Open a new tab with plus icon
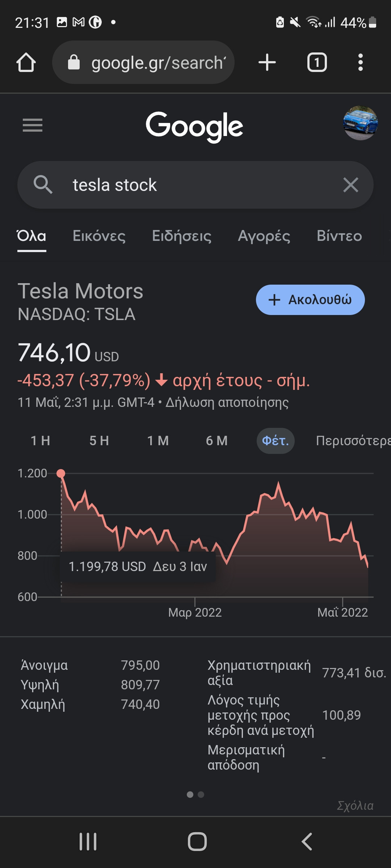Image resolution: width=391 pixels, height=868 pixels. tap(267, 62)
